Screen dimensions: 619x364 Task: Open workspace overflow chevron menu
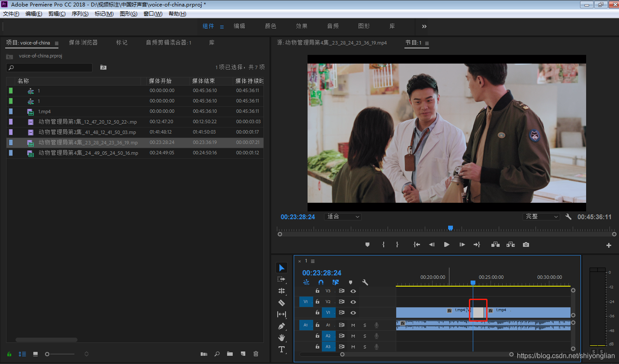(424, 26)
